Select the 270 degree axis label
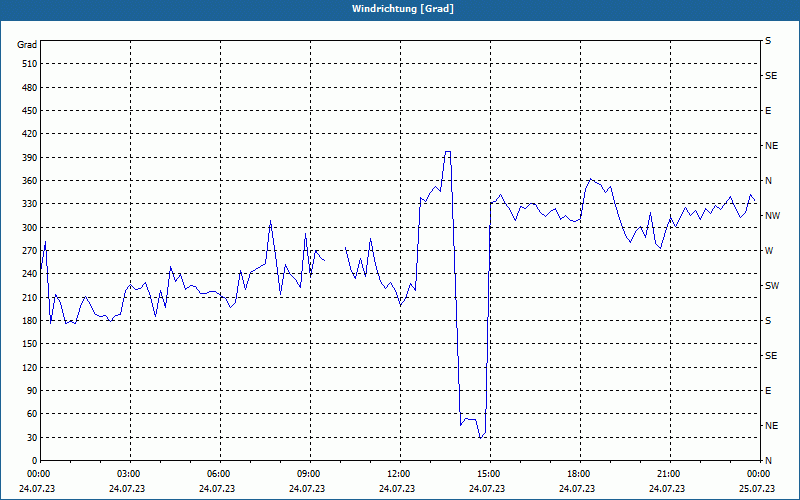The width and height of the screenshot is (800, 500). [x=29, y=251]
